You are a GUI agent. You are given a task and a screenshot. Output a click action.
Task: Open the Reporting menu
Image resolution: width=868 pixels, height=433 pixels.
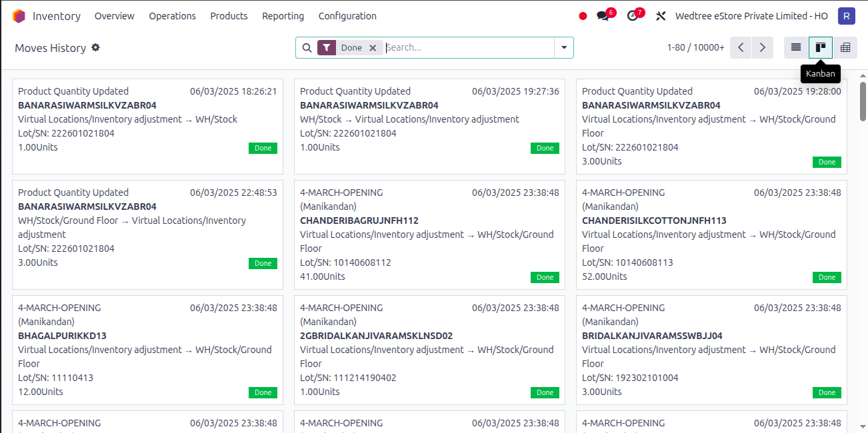[283, 16]
